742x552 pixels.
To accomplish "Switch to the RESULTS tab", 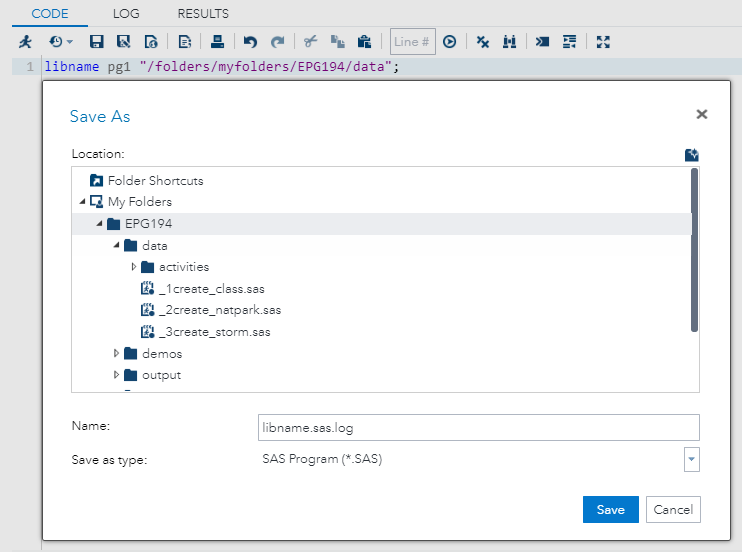I will click(x=203, y=14).
